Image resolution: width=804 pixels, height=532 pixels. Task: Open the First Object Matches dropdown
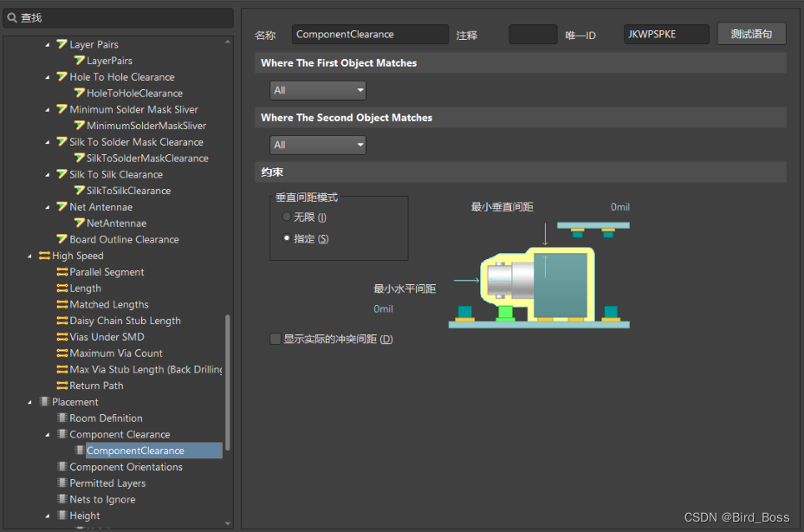click(318, 90)
